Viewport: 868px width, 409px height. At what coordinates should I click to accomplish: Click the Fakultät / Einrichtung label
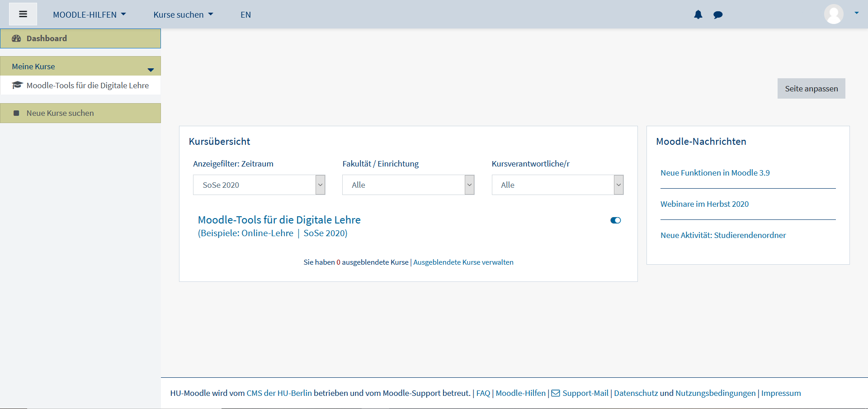(x=380, y=164)
